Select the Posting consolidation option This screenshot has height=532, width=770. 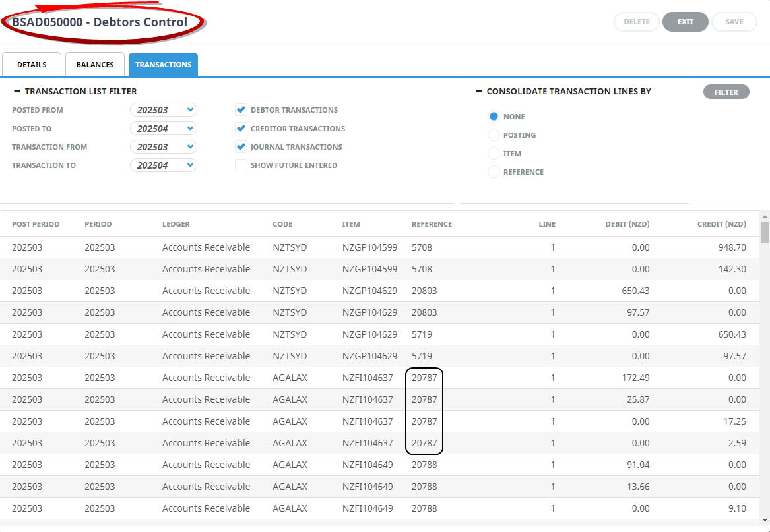(494, 134)
